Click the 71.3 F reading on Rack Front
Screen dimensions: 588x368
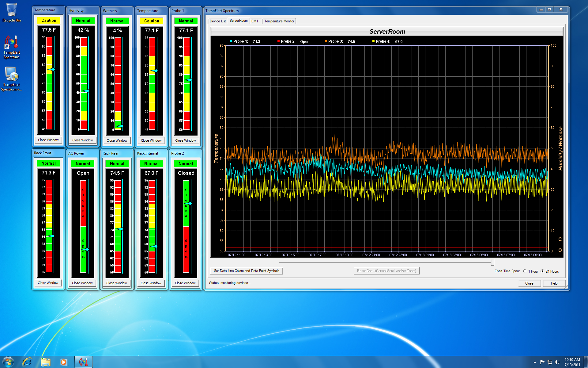click(49, 173)
